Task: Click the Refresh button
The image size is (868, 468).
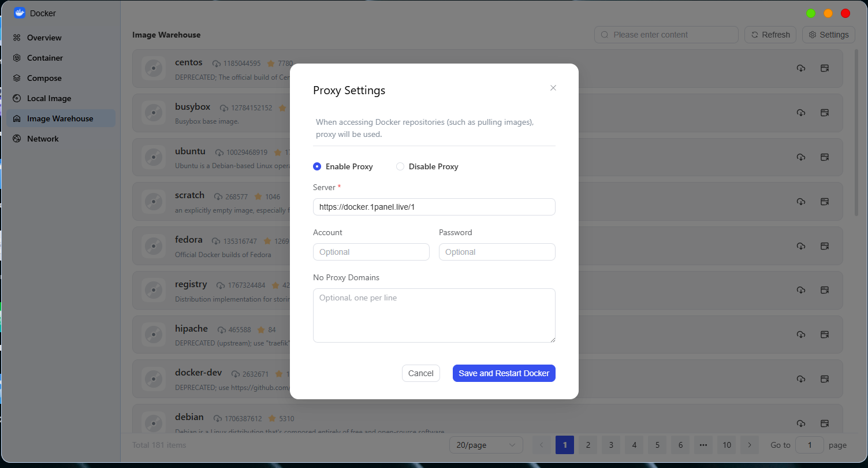Action: (770, 35)
